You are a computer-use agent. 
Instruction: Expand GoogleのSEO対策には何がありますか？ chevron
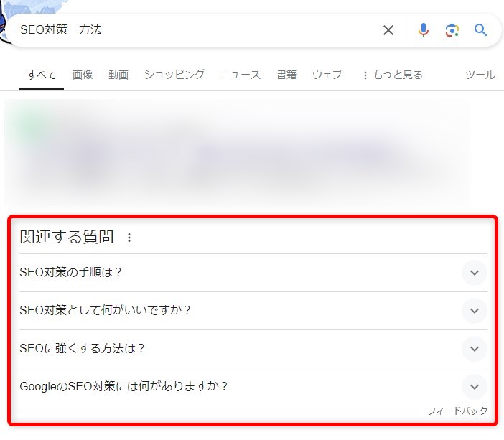474,387
